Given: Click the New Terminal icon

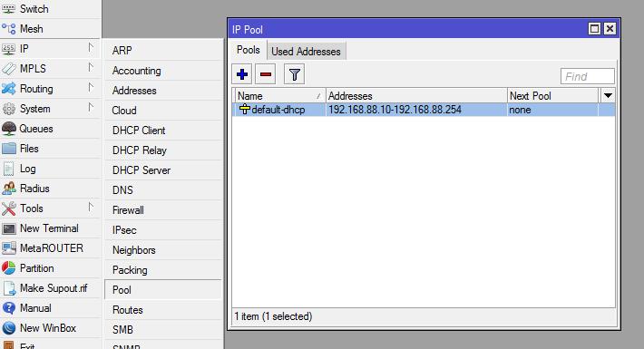Looking at the screenshot, I should [x=9, y=228].
